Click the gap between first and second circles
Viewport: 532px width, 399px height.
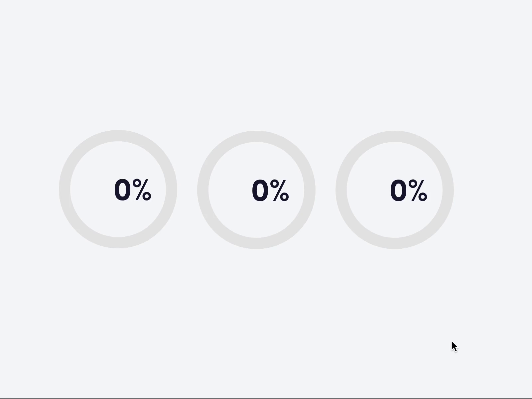187,190
